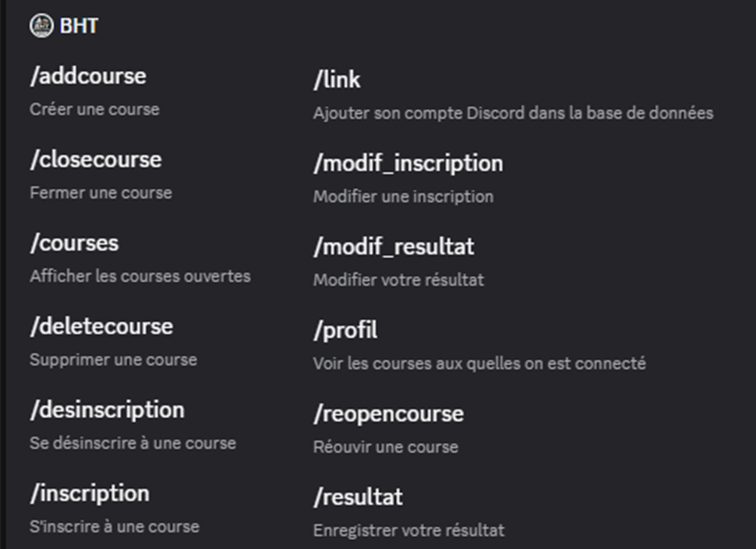Click 'Réouvrir une course' description text
The height and width of the screenshot is (549, 756).
[386, 447]
